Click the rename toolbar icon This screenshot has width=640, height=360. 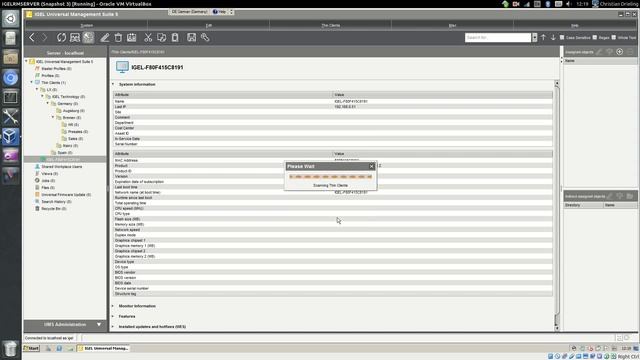click(x=131, y=38)
